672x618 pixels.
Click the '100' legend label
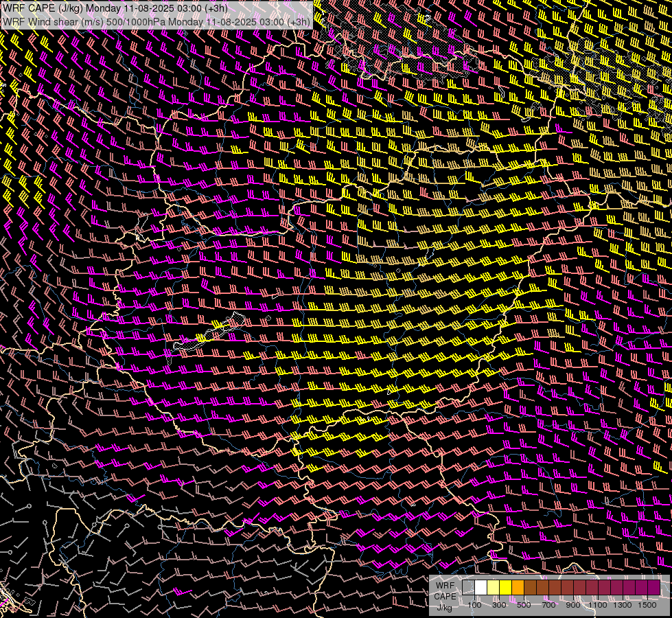tap(474, 605)
